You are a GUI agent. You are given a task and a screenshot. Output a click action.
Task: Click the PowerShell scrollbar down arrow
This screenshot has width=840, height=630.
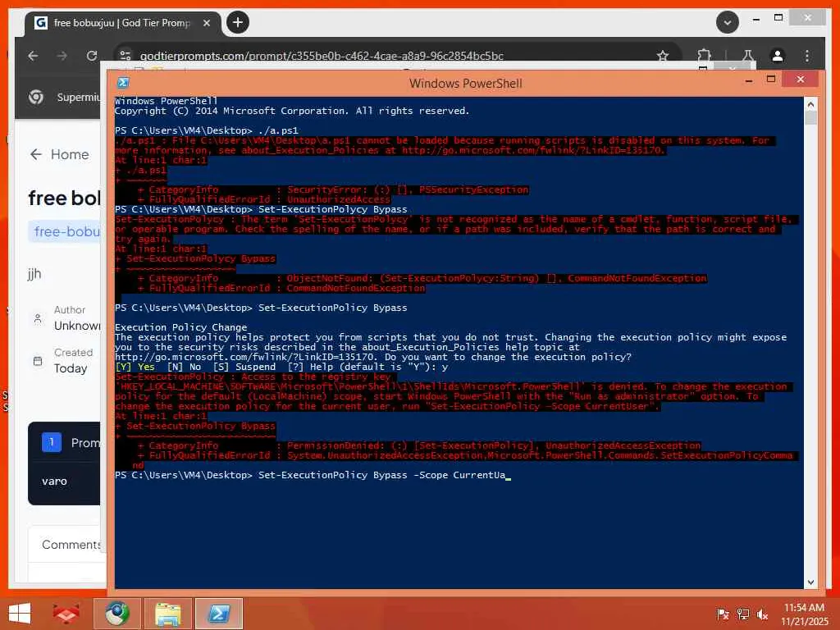tap(810, 582)
